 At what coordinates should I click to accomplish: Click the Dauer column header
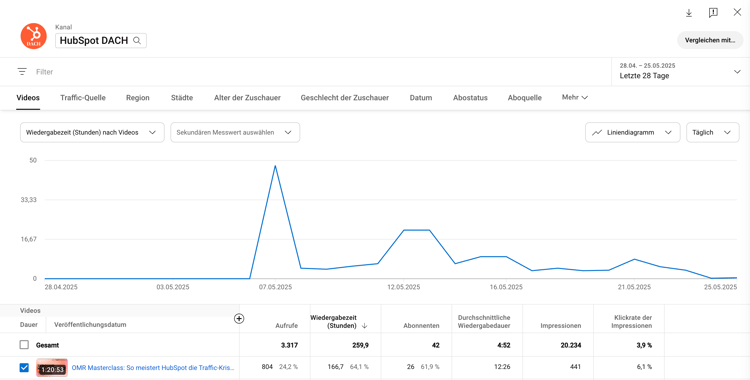29,324
